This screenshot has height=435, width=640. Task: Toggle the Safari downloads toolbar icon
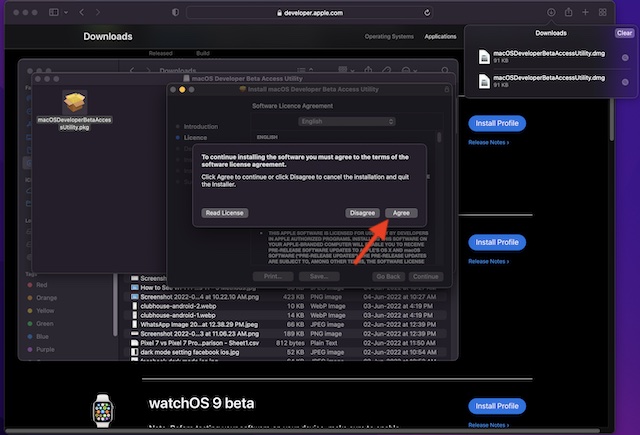pyautogui.click(x=551, y=13)
